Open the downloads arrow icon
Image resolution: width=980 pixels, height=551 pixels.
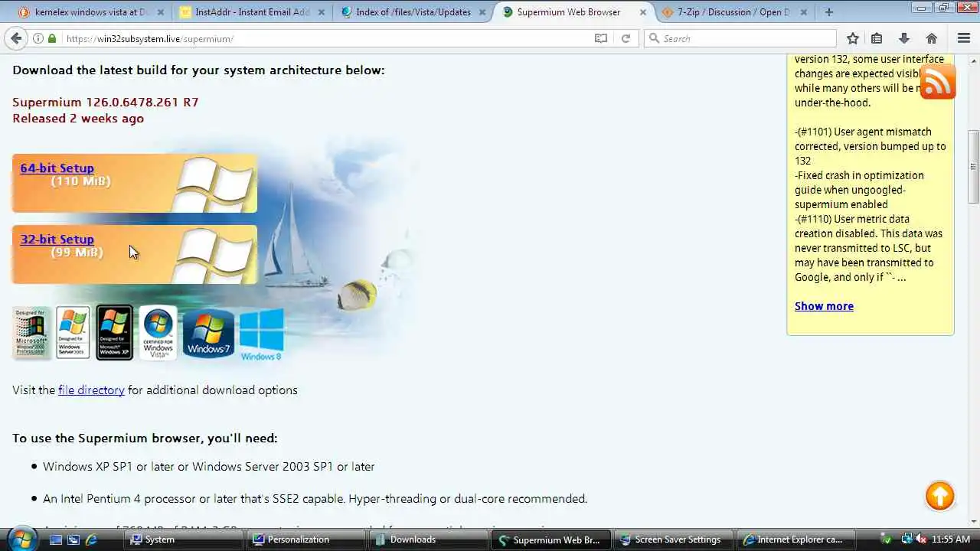[x=904, y=38]
